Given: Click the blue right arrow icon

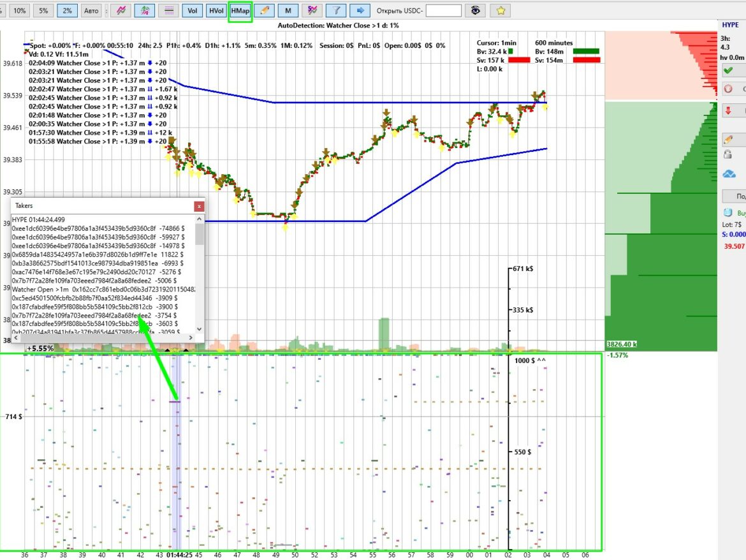Looking at the screenshot, I should pyautogui.click(x=360, y=11).
